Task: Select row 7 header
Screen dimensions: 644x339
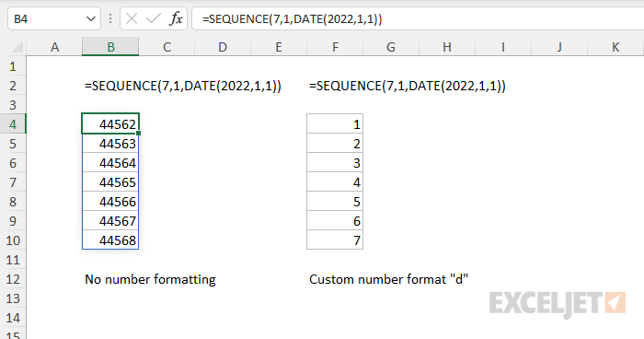Action: click(13, 182)
